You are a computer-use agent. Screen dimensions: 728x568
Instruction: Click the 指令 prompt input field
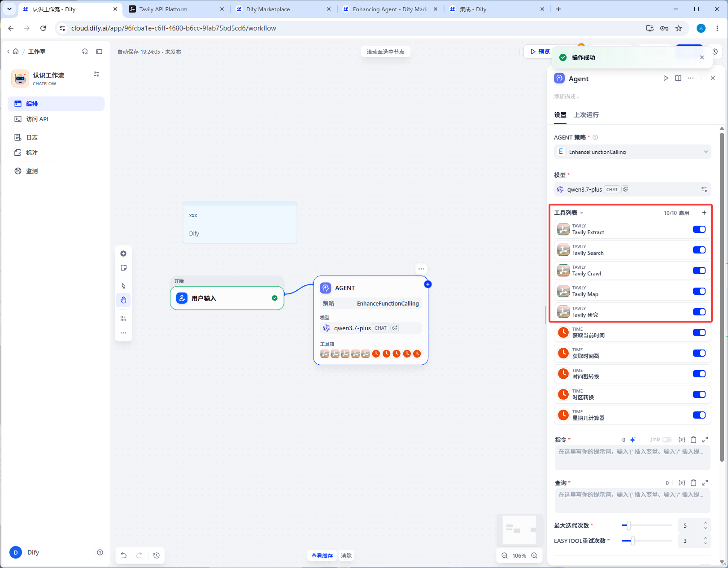click(632, 457)
